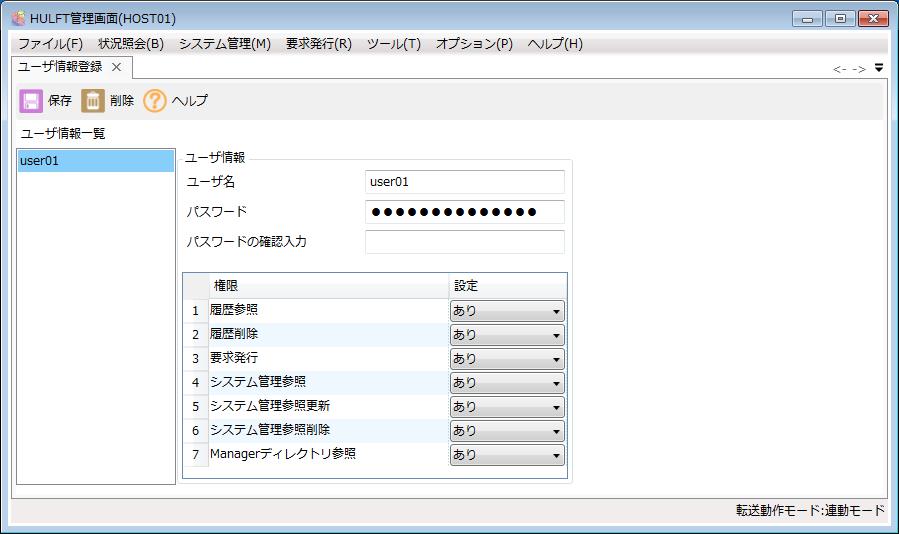Screen dimensions: 899x534
Task: Open the ツール(T) menu
Action: point(394,44)
